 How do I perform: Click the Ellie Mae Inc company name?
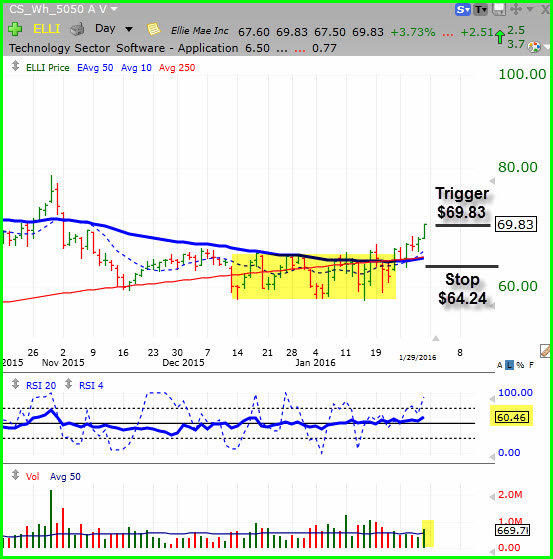pos(200,31)
